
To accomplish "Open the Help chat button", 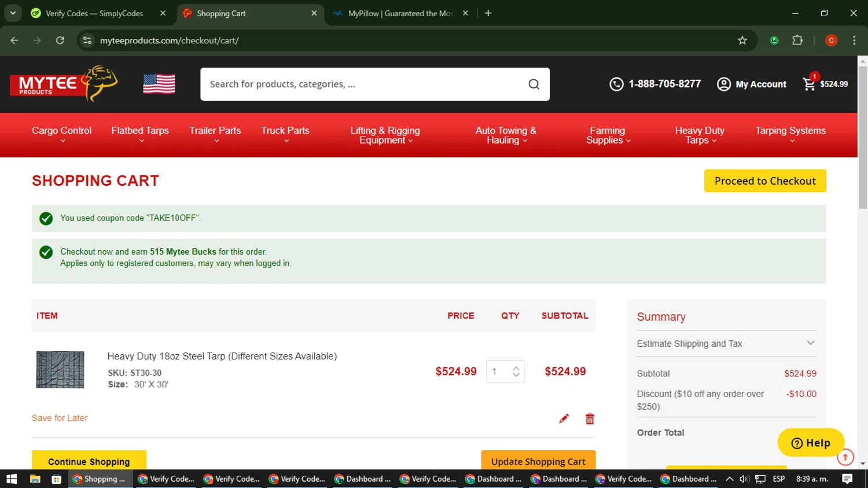I will [811, 443].
